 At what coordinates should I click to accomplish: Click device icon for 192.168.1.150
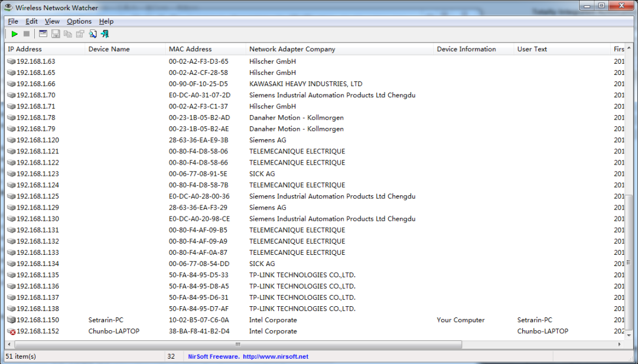[11, 320]
